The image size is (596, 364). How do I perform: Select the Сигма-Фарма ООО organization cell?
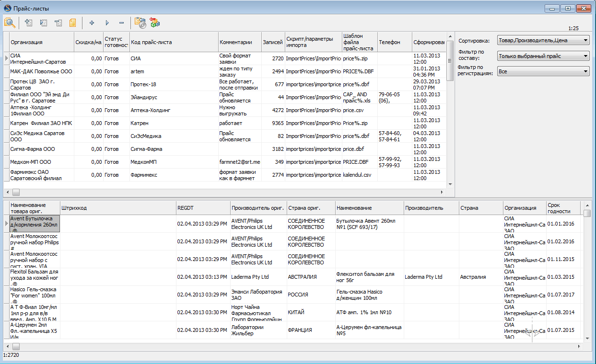pyautogui.click(x=41, y=149)
